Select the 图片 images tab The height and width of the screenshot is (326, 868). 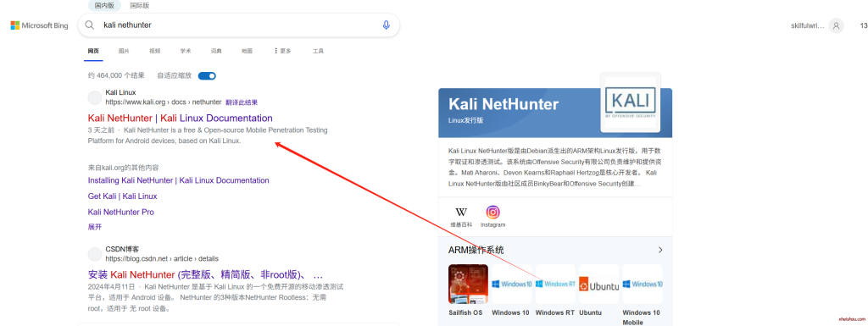click(124, 51)
